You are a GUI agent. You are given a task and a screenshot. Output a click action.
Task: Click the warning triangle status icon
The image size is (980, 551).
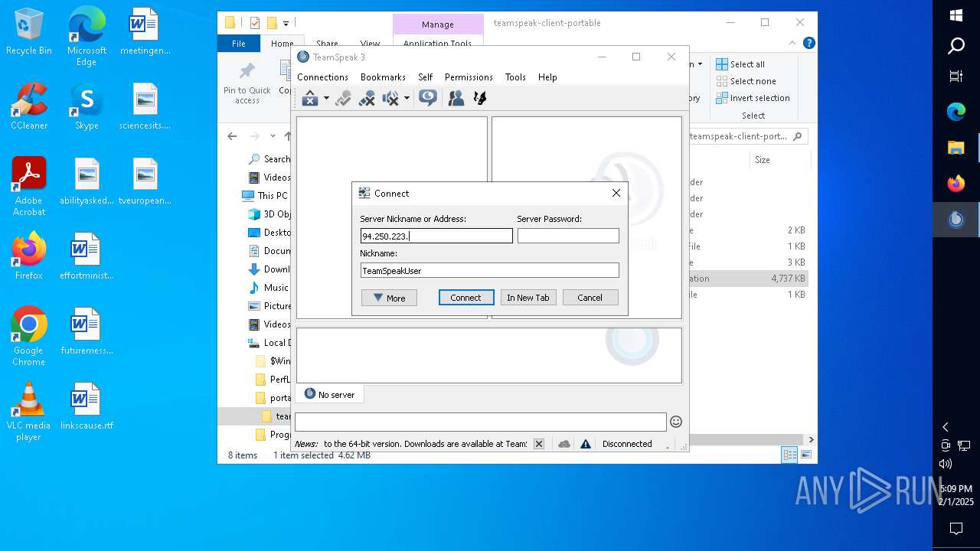pos(586,444)
